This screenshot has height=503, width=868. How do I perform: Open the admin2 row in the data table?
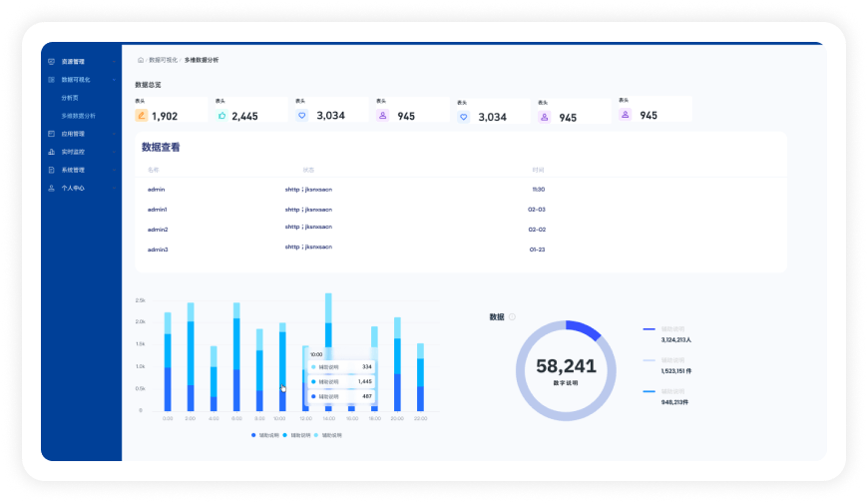coord(158,230)
